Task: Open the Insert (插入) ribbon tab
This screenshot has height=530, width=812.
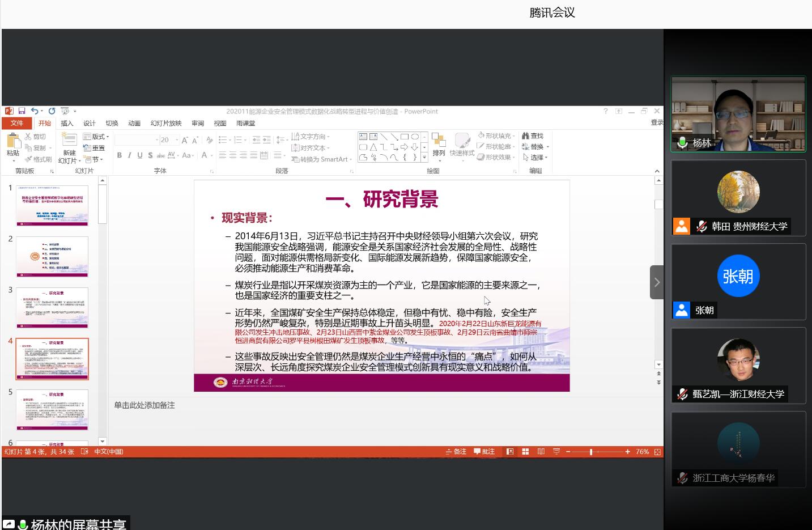Action: click(x=67, y=123)
